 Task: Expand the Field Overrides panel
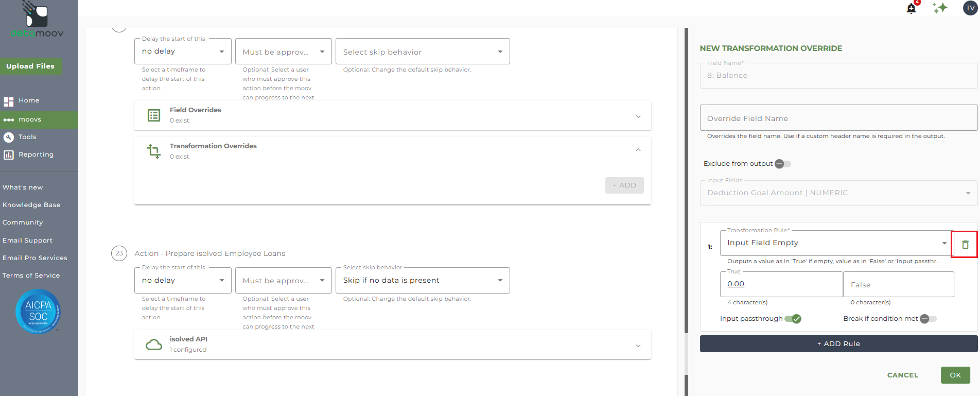coord(393,115)
